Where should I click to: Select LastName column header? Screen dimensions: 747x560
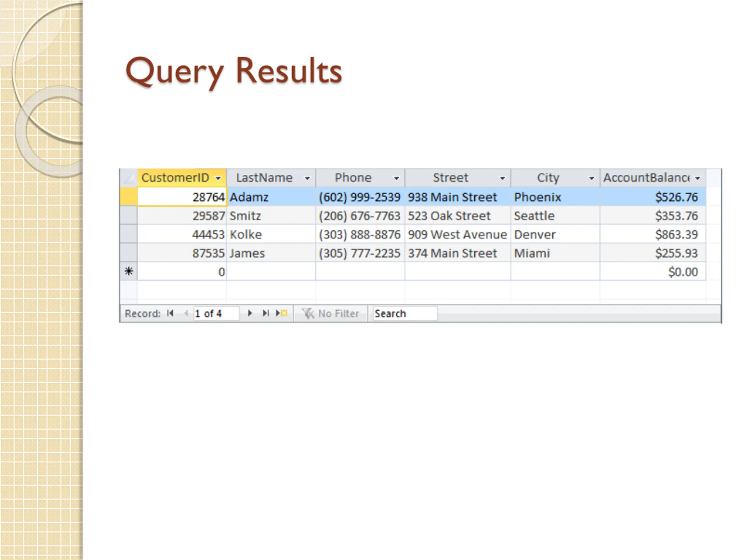(271, 178)
